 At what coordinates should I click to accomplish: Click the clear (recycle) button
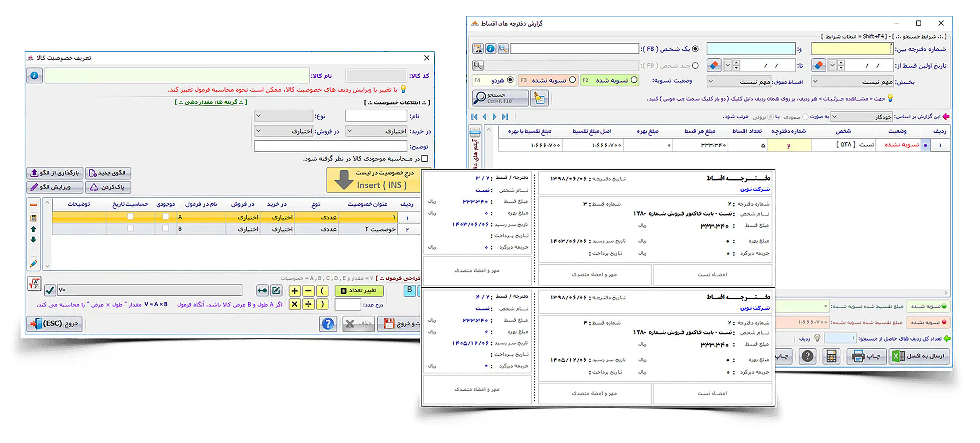pos(108,187)
